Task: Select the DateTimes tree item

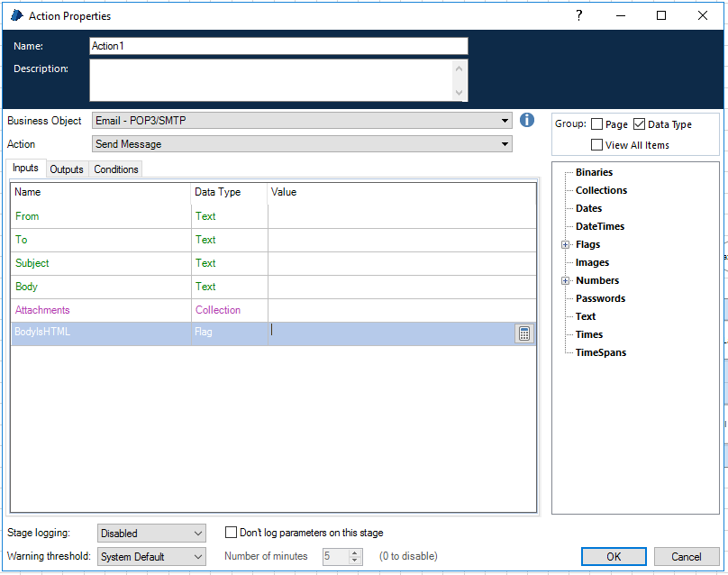Action: pos(600,226)
